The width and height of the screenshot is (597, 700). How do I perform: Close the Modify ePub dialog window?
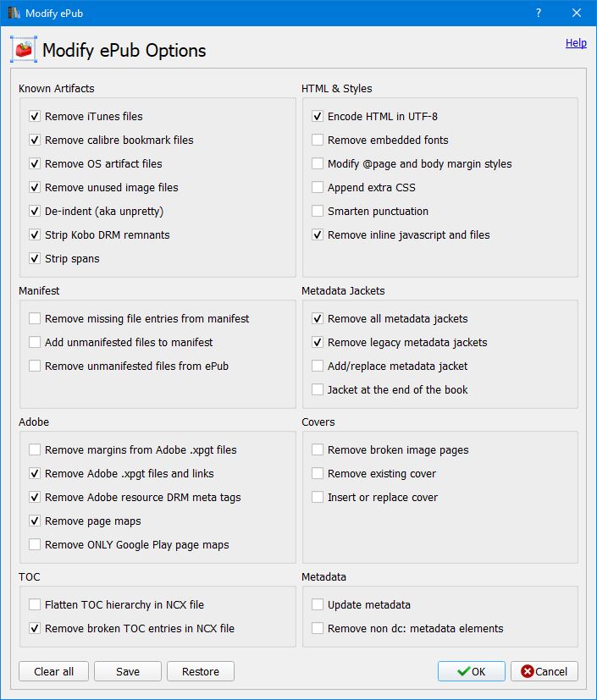(577, 13)
